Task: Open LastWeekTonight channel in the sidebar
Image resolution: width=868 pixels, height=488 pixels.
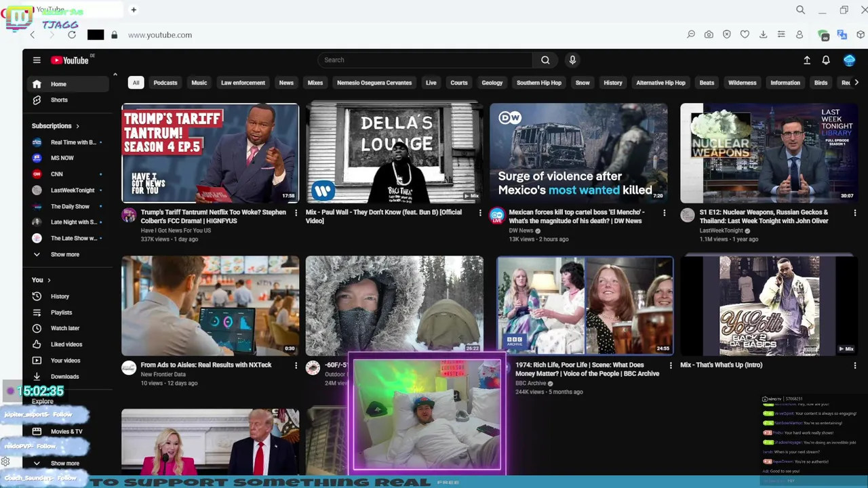Action: click(68, 190)
